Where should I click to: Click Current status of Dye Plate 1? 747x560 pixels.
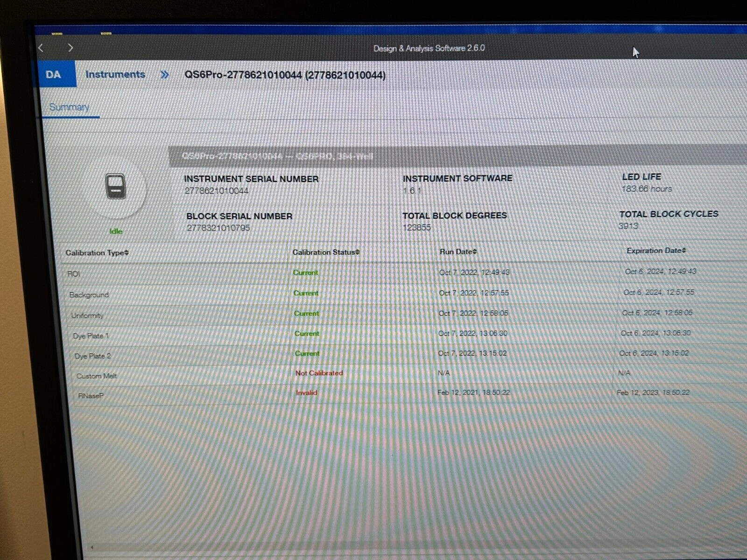coord(307,334)
